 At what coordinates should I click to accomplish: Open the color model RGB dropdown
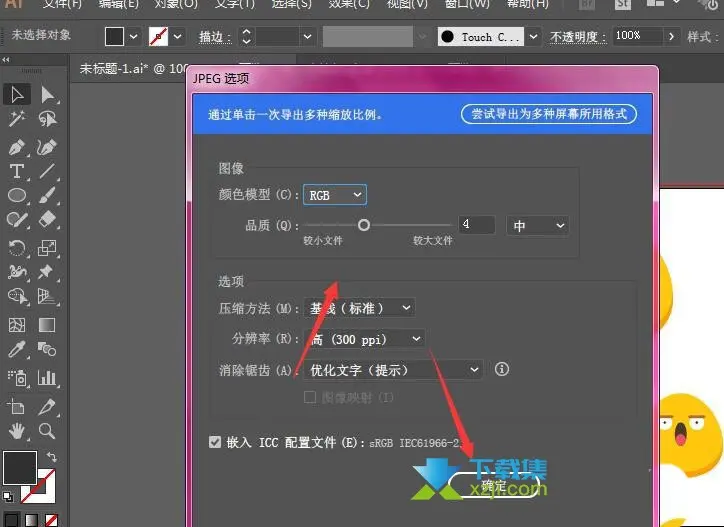coord(335,195)
